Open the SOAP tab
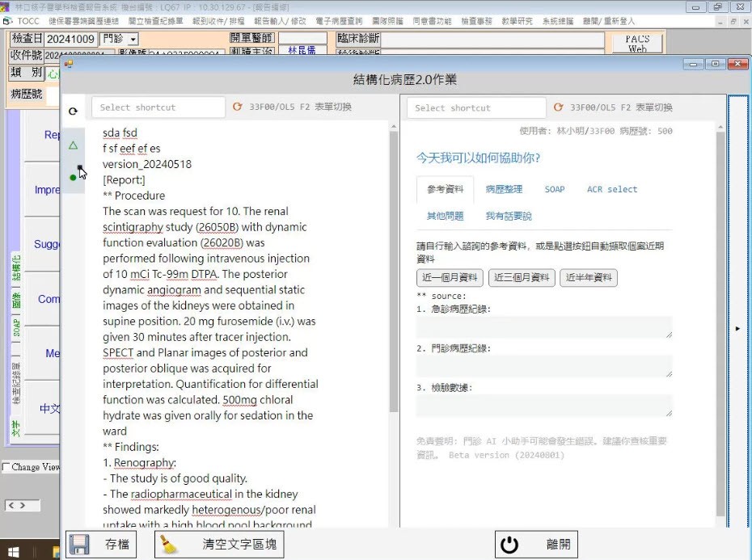This screenshot has height=560, width=752. coord(554,189)
